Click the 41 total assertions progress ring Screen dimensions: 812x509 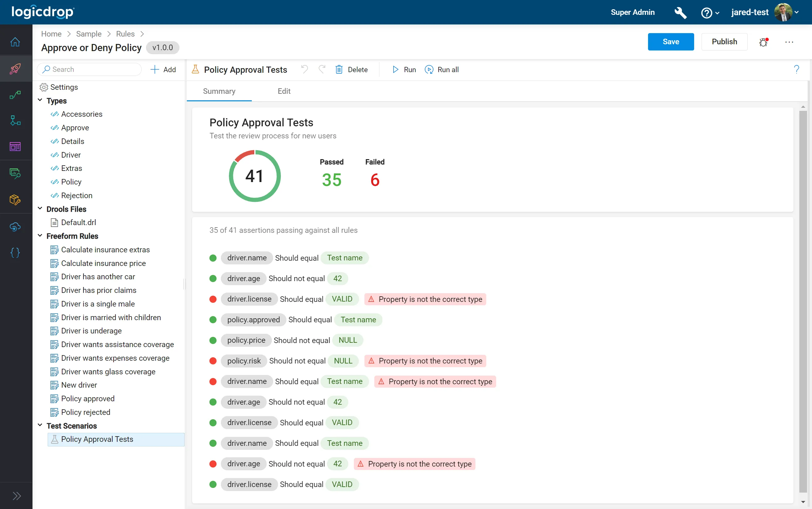[255, 176]
